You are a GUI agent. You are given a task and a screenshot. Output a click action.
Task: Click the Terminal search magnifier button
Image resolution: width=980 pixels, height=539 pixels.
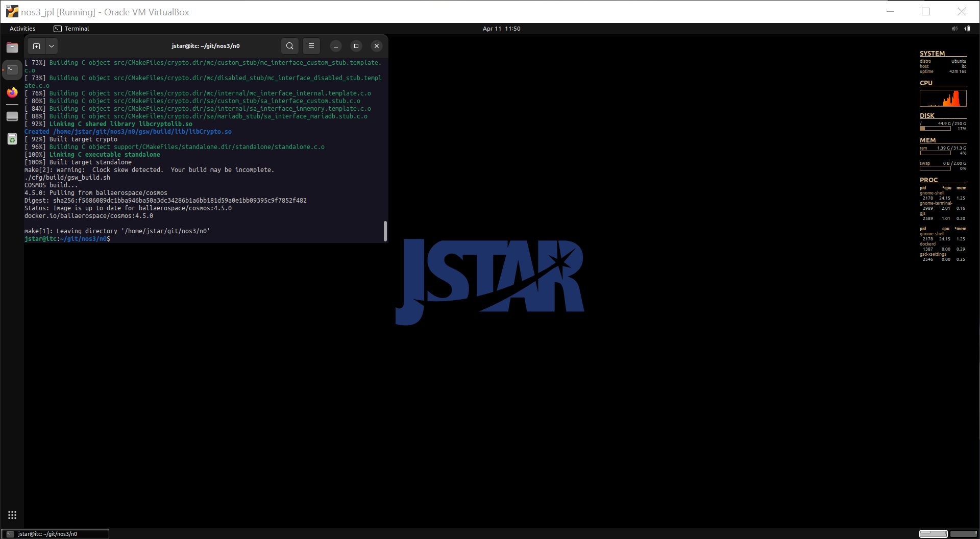pos(290,46)
